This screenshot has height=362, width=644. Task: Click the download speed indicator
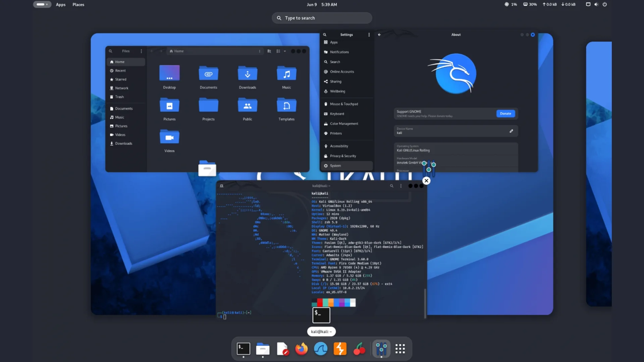click(x=569, y=4)
